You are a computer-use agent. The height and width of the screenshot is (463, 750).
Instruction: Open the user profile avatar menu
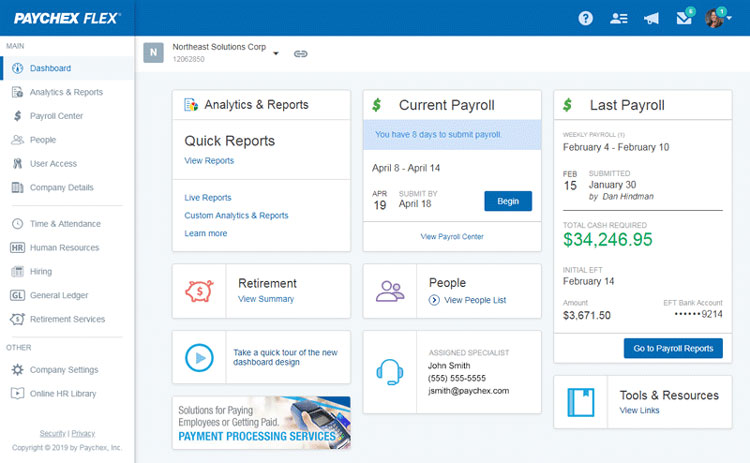pos(717,18)
